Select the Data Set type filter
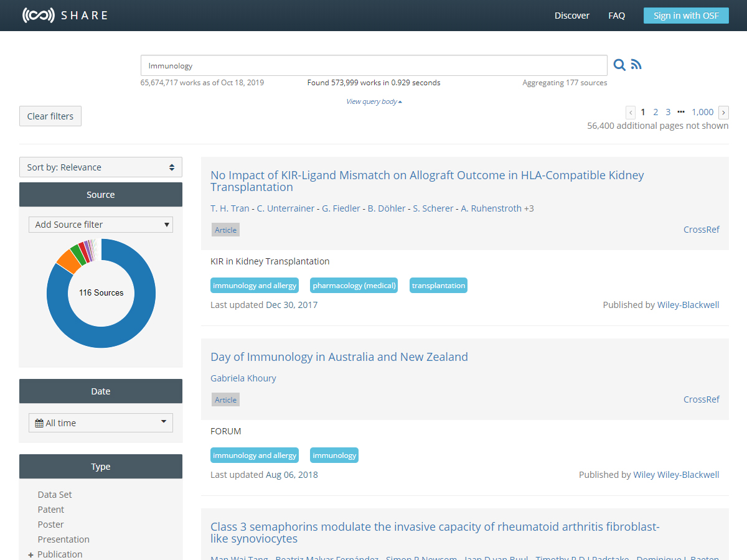The width and height of the screenshot is (747, 560). 55,495
